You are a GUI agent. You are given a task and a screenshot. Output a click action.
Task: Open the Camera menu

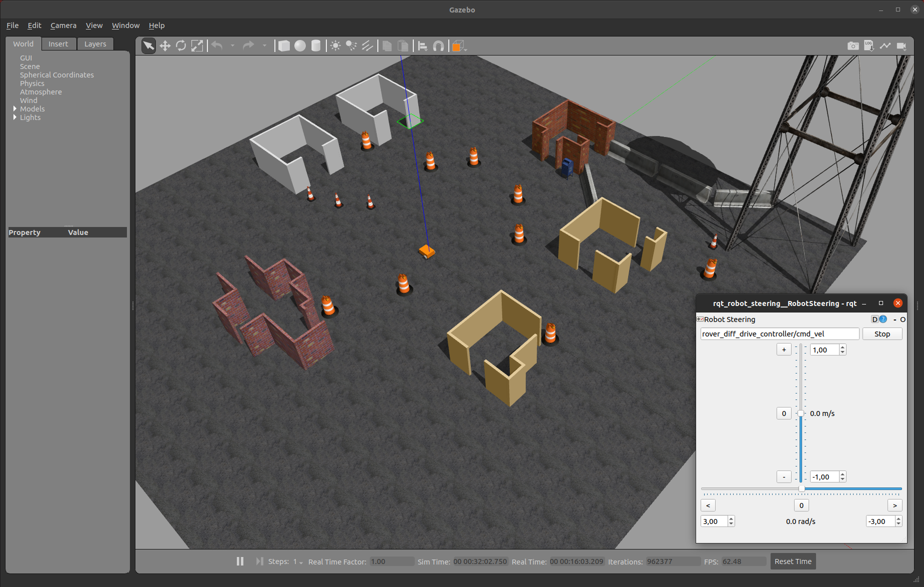pyautogui.click(x=63, y=25)
